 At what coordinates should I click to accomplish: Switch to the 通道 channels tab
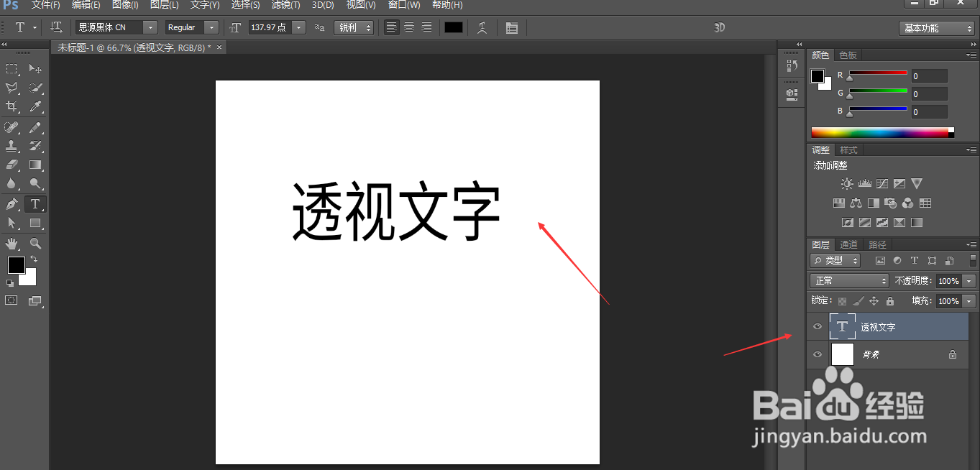point(848,244)
